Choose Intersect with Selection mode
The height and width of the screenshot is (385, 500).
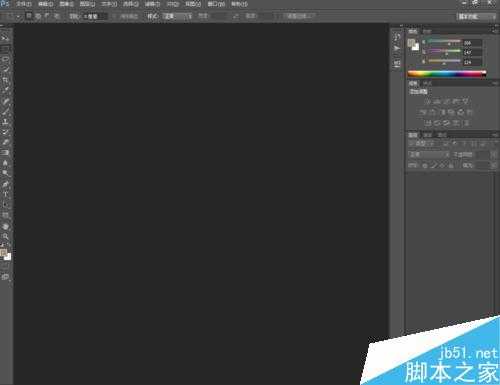click(x=57, y=16)
